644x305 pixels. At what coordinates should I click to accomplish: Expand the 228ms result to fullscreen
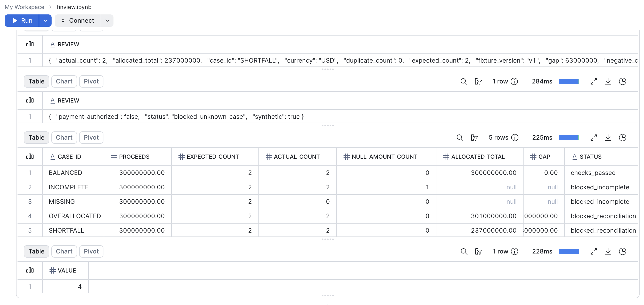594,252
